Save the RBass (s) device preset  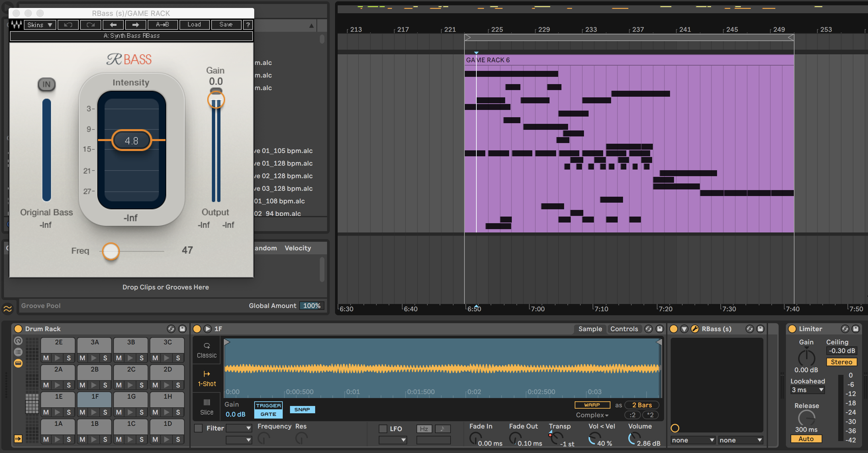760,328
